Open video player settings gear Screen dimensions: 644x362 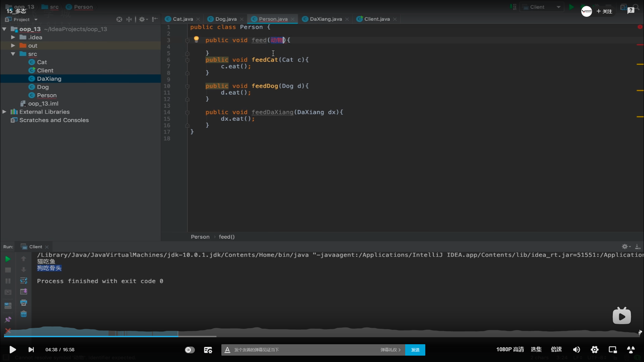[x=594, y=350]
